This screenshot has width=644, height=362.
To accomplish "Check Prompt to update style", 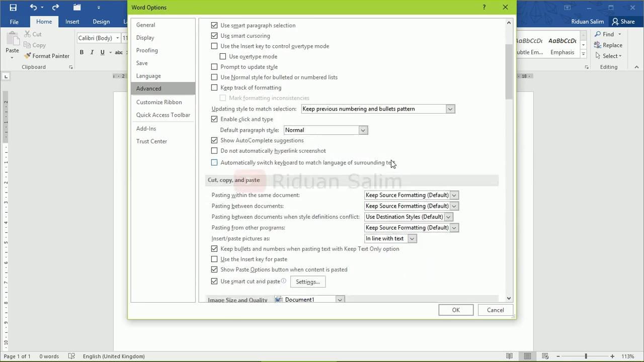I will coord(214,67).
